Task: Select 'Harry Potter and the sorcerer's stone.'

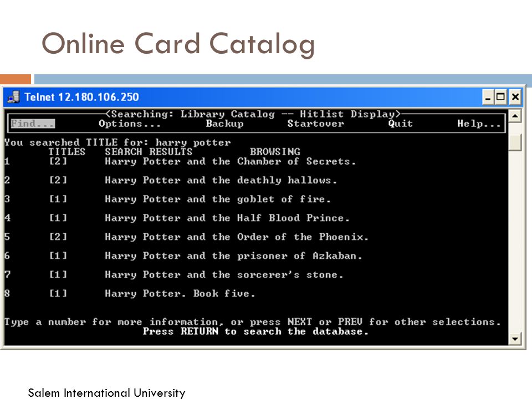Action: [224, 275]
